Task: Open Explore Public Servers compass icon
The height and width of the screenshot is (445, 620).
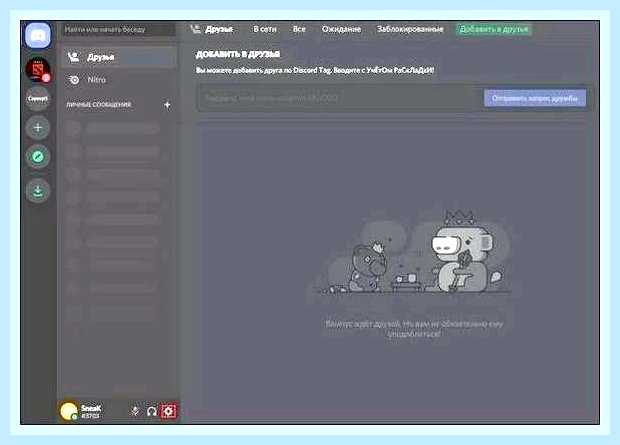Action: [x=38, y=157]
